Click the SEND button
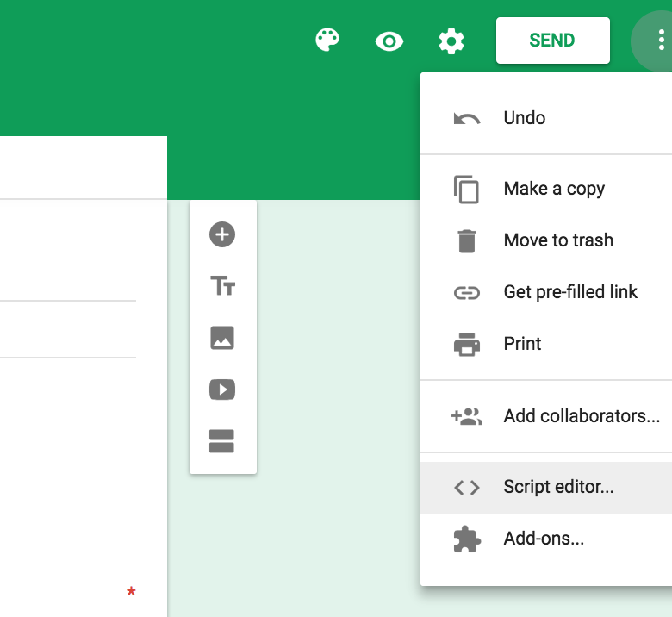 pos(553,41)
